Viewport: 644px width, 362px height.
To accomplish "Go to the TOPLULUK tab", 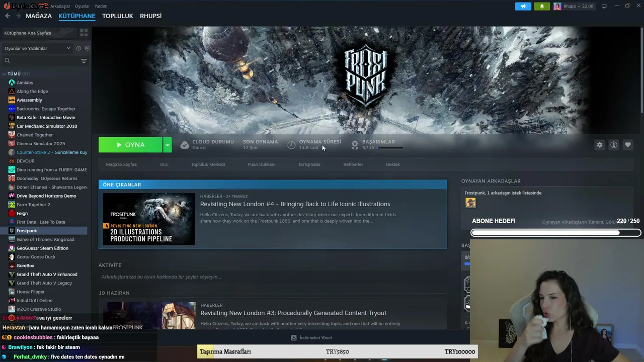I will 118,16.
